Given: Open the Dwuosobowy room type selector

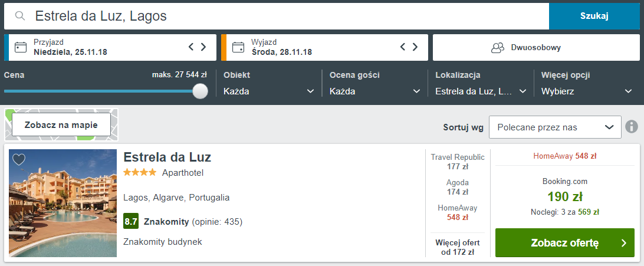Looking at the screenshot, I should (535, 48).
